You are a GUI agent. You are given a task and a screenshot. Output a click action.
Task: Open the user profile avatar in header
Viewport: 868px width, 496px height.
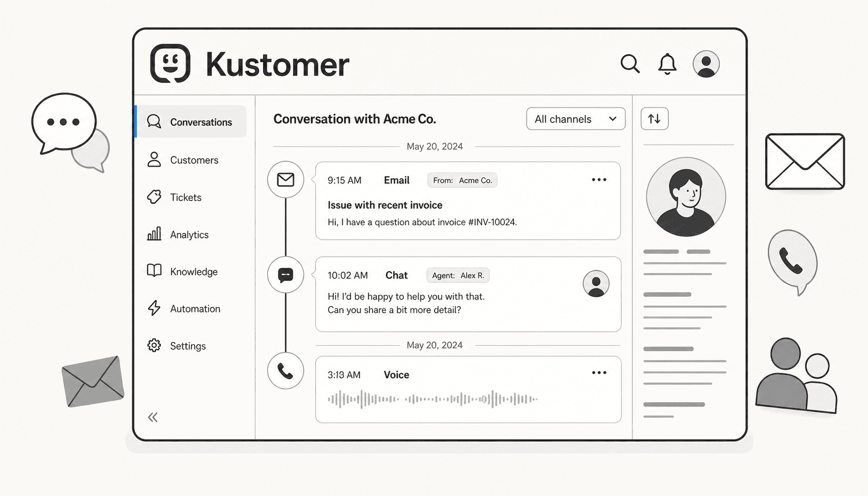(706, 64)
